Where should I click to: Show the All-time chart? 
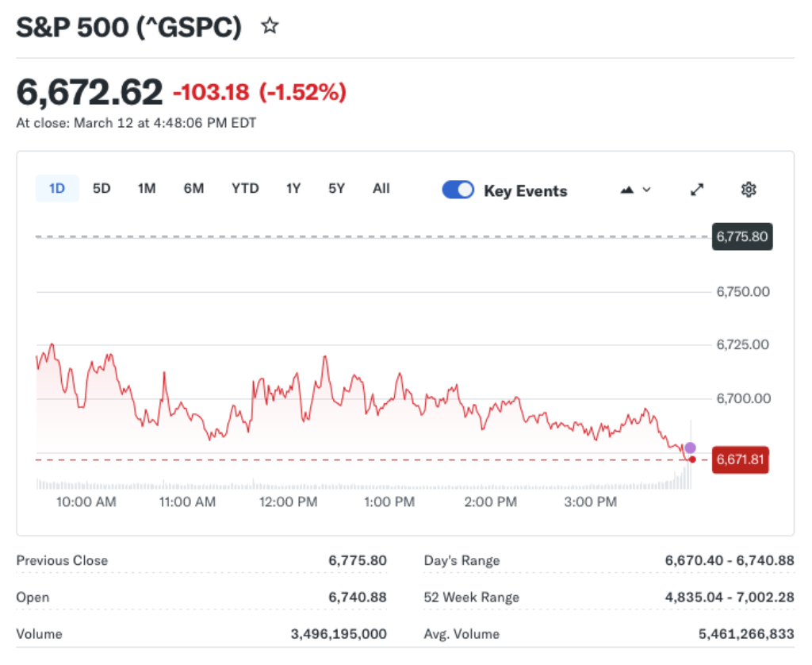381,189
